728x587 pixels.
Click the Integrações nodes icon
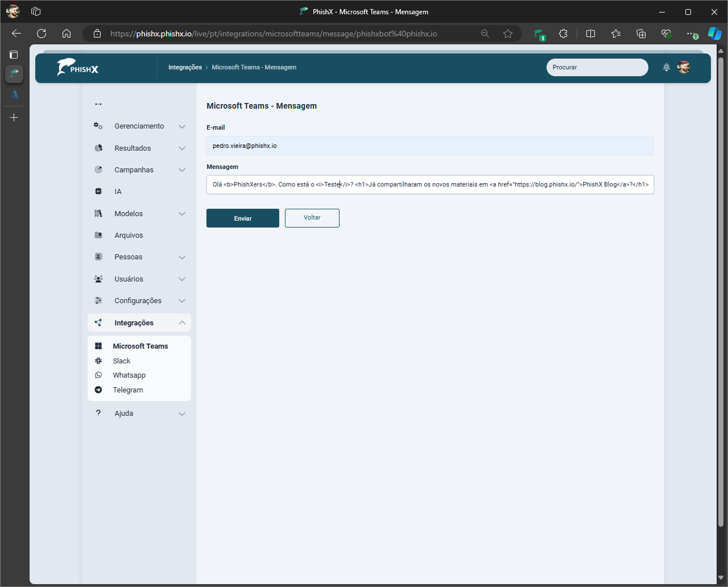coord(98,323)
